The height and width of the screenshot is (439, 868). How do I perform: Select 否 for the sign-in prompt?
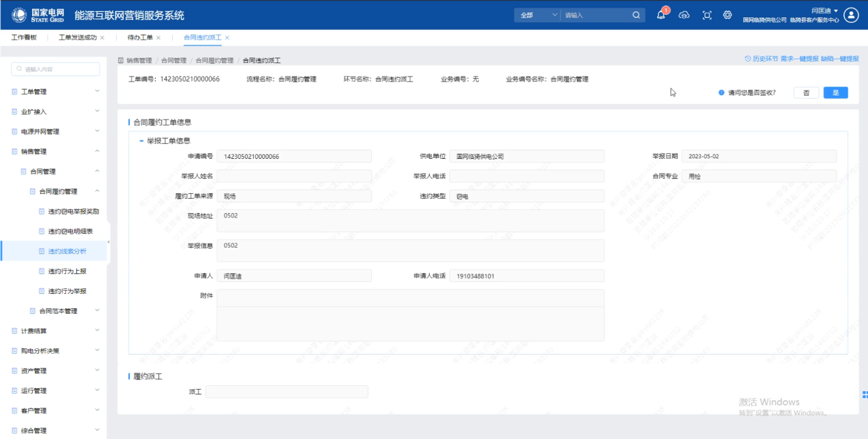click(x=806, y=93)
